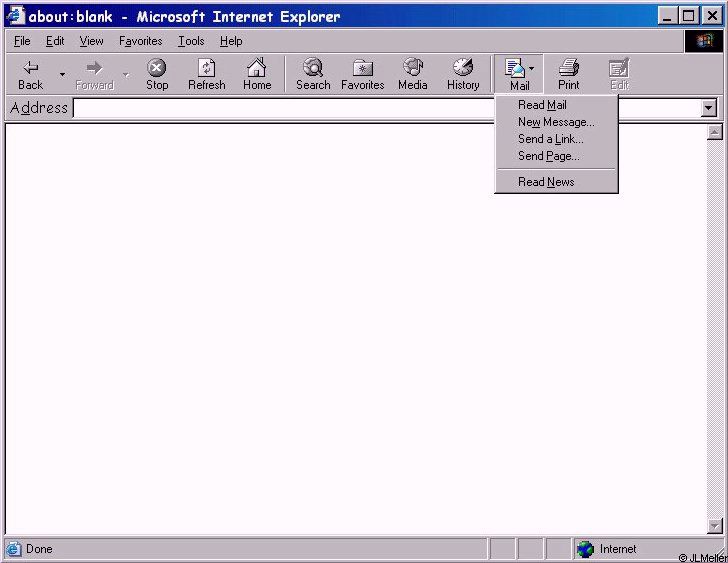The height and width of the screenshot is (563, 728).
Task: Choose Read Mail from the Mail menu
Action: [556, 105]
